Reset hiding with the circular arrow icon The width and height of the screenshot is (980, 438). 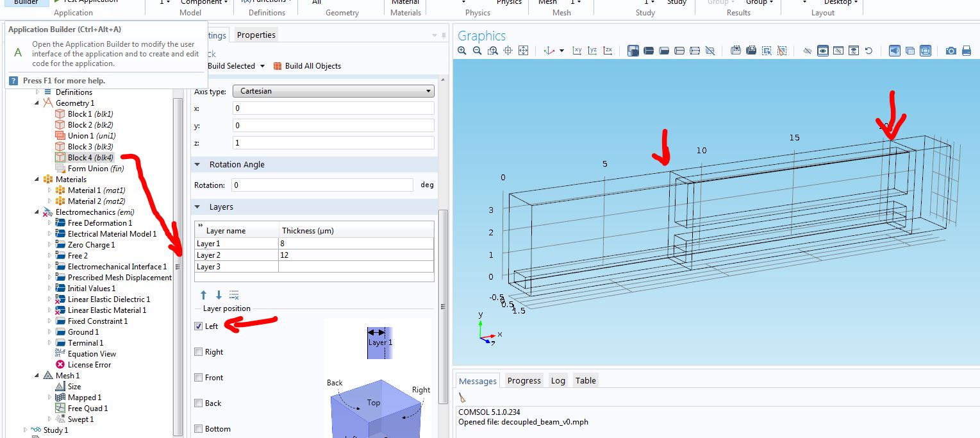point(868,51)
